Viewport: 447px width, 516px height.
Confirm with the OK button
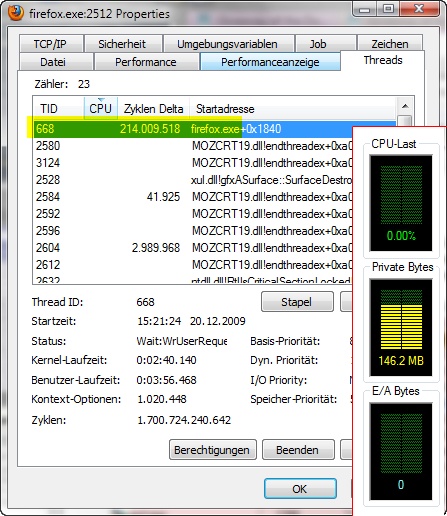300,489
